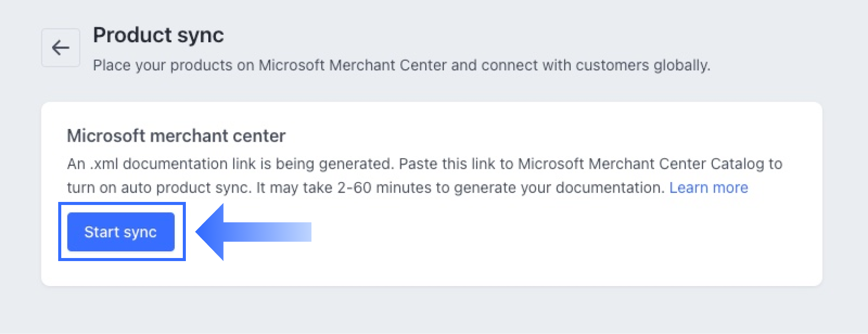Click the Product sync page title
This screenshot has width=868, height=334.
coord(158,35)
